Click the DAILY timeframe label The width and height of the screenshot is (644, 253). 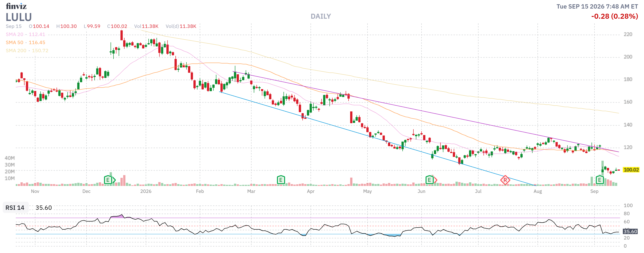[320, 16]
